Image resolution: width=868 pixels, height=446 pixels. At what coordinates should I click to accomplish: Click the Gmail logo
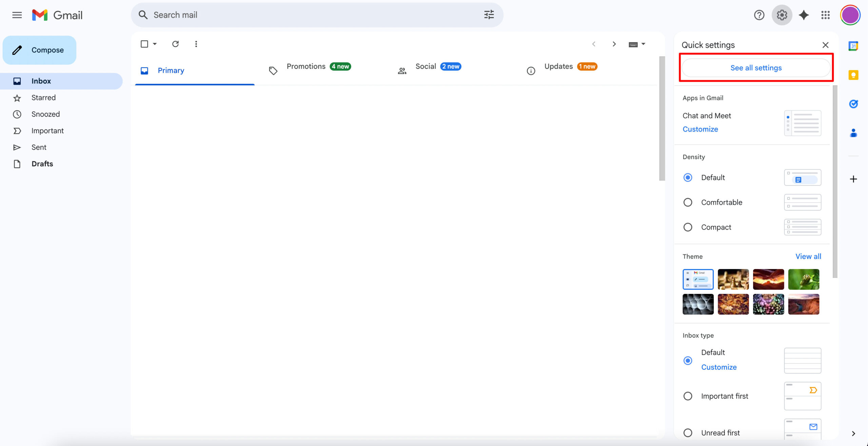point(57,15)
